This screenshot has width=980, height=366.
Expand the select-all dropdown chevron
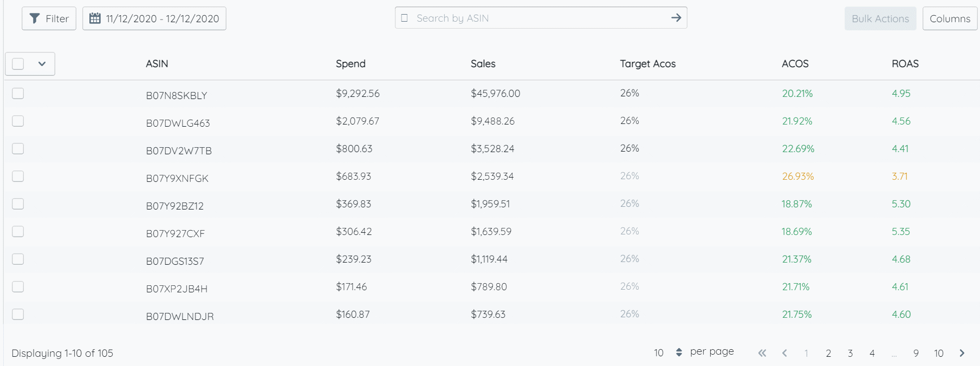pyautogui.click(x=42, y=64)
